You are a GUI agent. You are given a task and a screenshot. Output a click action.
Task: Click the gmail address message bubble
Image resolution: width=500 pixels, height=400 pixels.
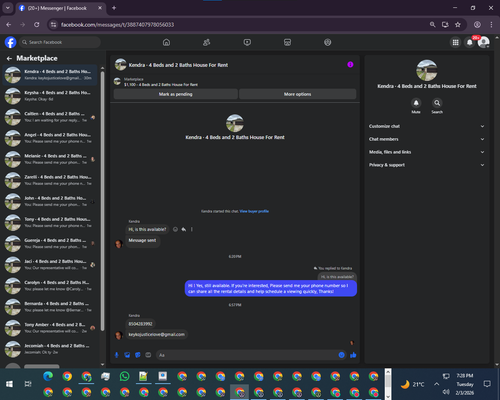156,334
